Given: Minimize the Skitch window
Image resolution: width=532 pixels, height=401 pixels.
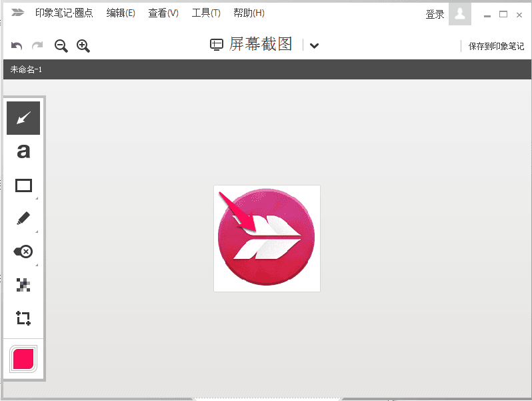Looking at the screenshot, I should tap(487, 15).
